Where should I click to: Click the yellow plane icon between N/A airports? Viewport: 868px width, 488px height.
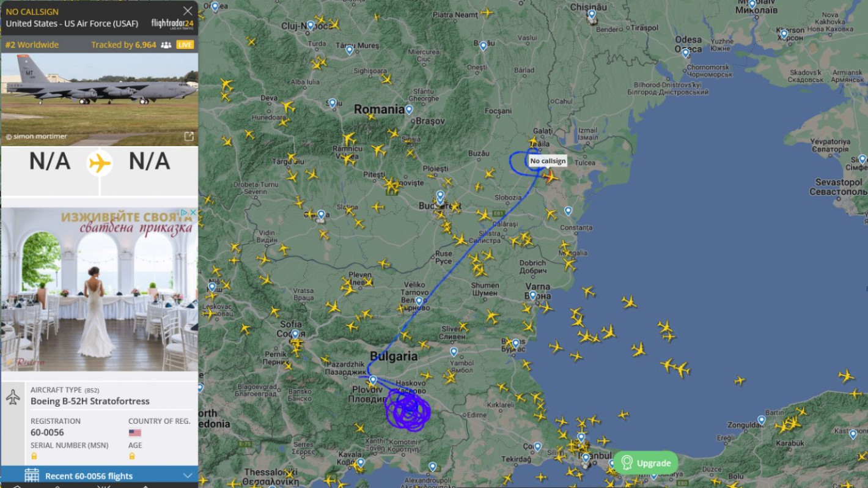(100, 163)
